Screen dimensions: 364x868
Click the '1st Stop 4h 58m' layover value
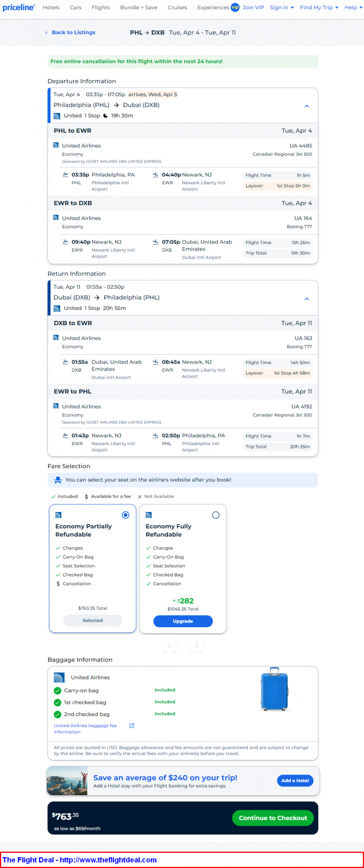click(292, 373)
